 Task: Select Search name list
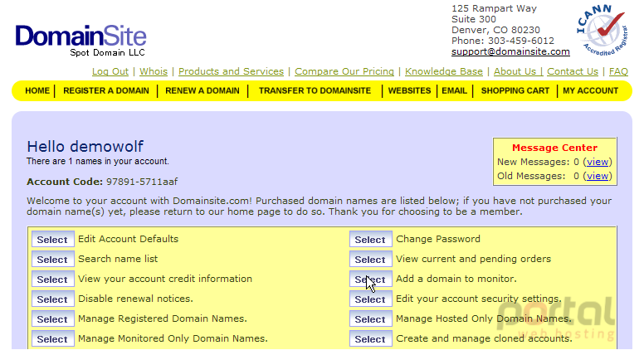click(x=52, y=260)
